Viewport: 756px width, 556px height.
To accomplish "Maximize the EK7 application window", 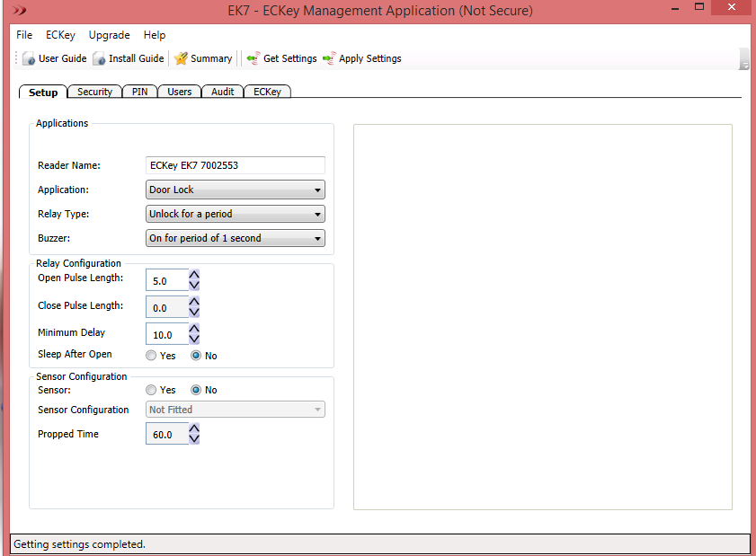I will point(699,7).
